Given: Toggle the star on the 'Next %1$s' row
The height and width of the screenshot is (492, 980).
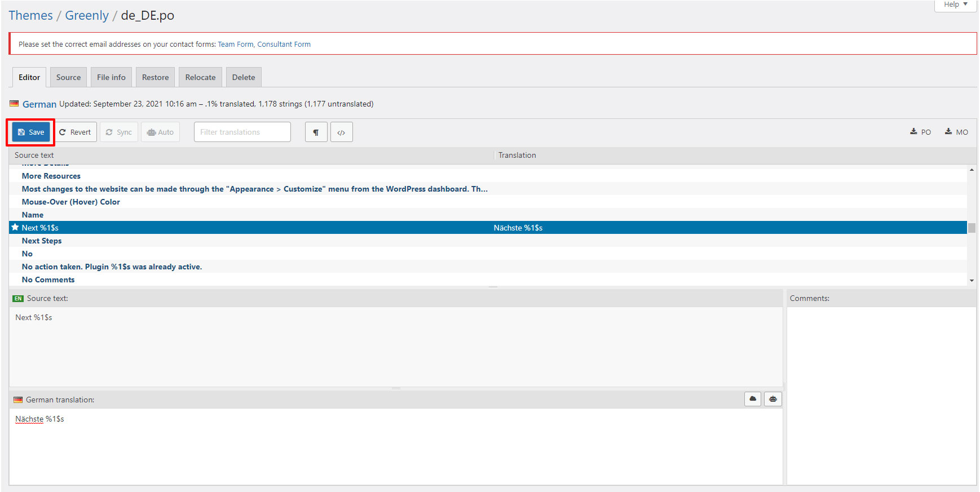Looking at the screenshot, I should pos(15,228).
